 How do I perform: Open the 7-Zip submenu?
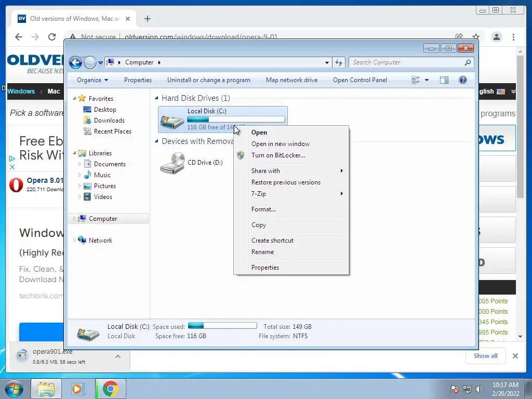259,194
